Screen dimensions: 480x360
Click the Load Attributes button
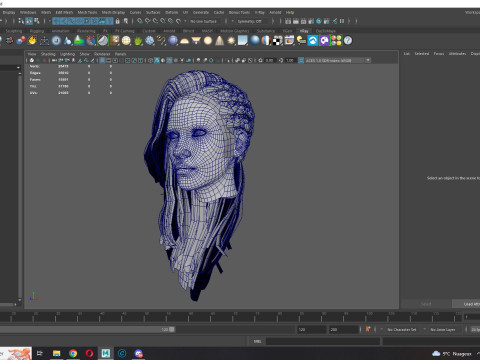466,304
